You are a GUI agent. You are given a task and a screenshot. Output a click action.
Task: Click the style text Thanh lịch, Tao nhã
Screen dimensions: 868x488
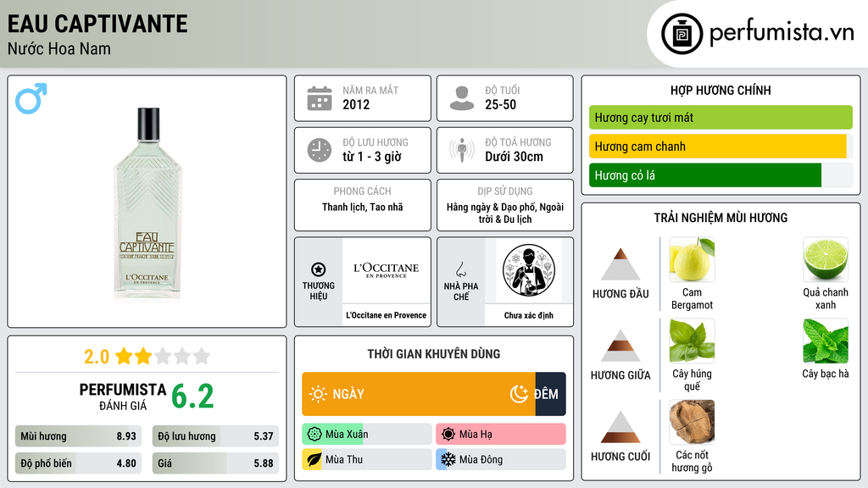[x=363, y=207]
